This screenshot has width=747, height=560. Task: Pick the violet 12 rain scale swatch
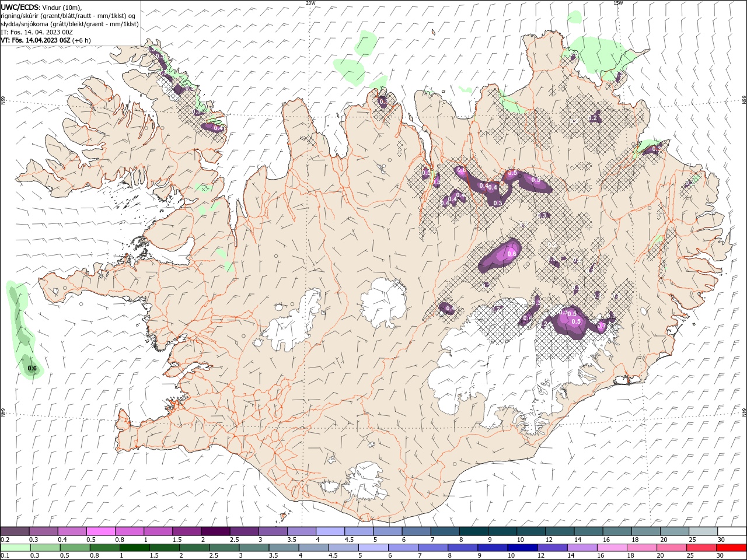[x=552, y=548]
